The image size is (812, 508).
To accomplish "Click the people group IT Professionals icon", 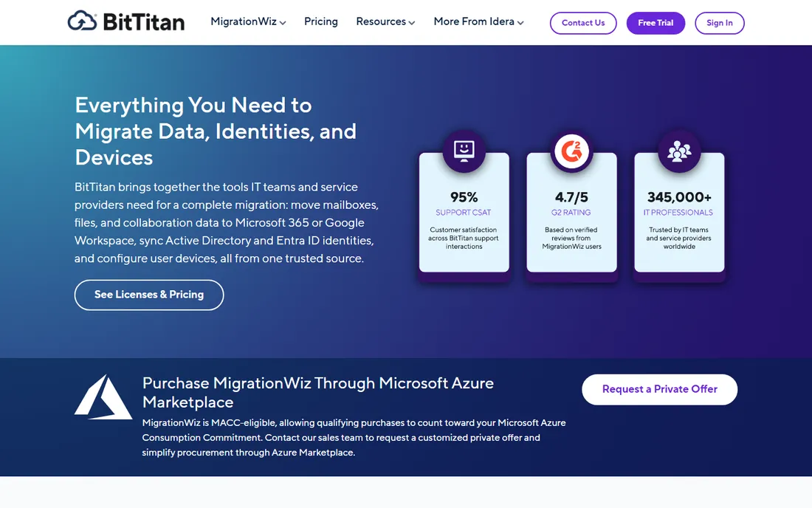I will (x=679, y=151).
